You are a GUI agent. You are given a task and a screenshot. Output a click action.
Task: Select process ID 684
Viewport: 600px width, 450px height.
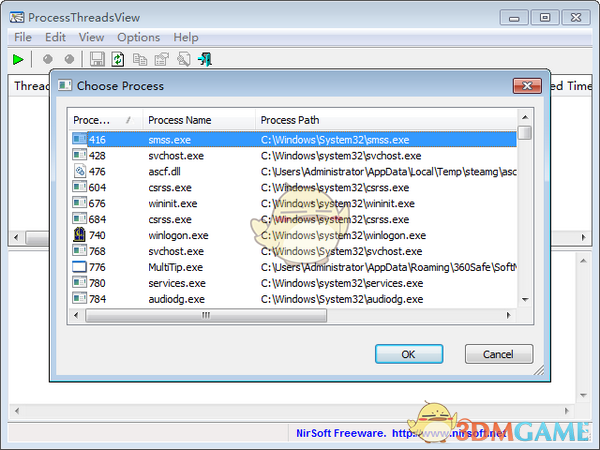pyautogui.click(x=97, y=220)
